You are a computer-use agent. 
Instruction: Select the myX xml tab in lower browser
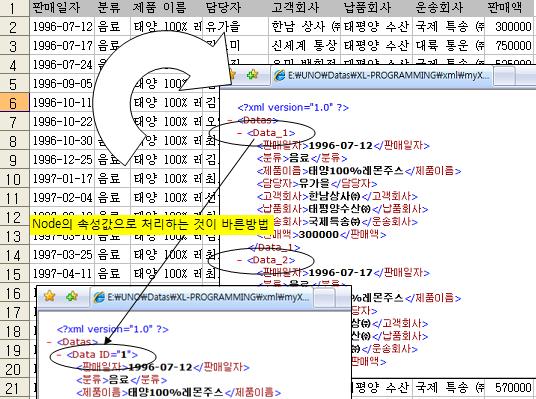(201, 297)
